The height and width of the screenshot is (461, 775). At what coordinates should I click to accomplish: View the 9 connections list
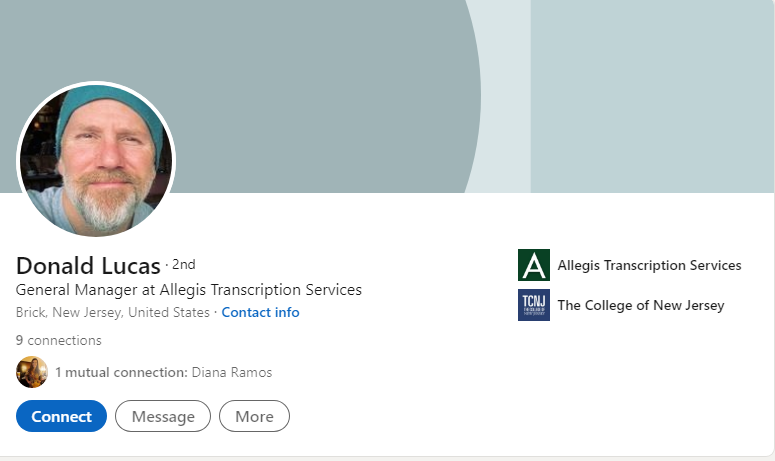58,340
